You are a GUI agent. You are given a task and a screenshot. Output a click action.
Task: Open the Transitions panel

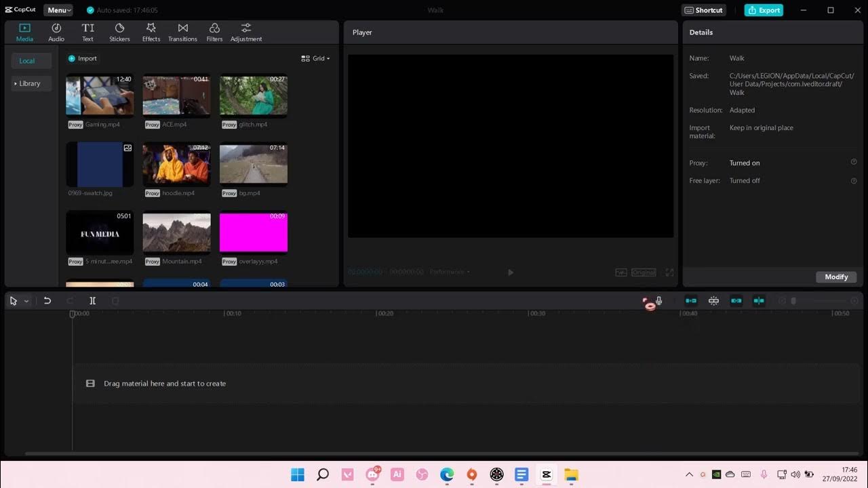click(x=182, y=32)
